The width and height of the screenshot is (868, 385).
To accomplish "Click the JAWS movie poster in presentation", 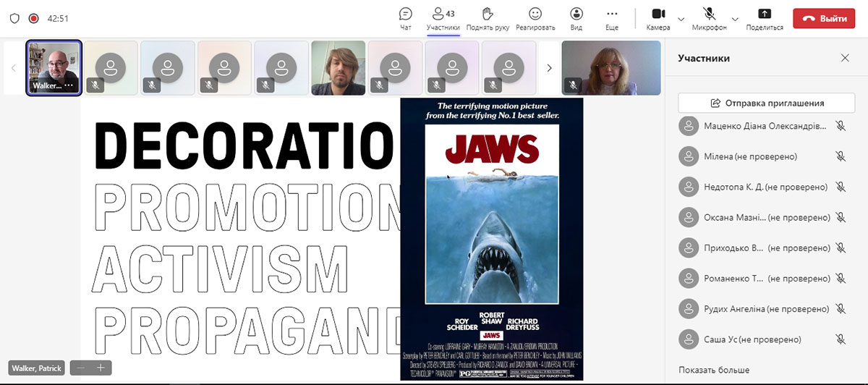I will [492, 239].
